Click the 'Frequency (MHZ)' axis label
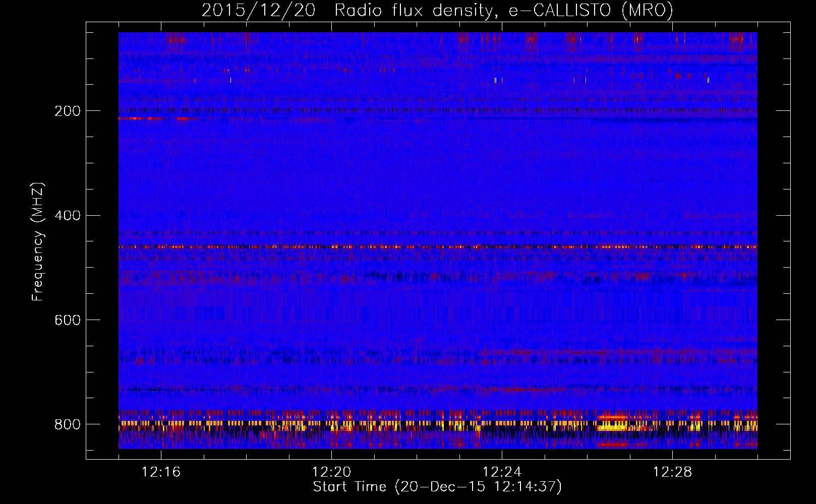816x504 pixels. tap(38, 242)
